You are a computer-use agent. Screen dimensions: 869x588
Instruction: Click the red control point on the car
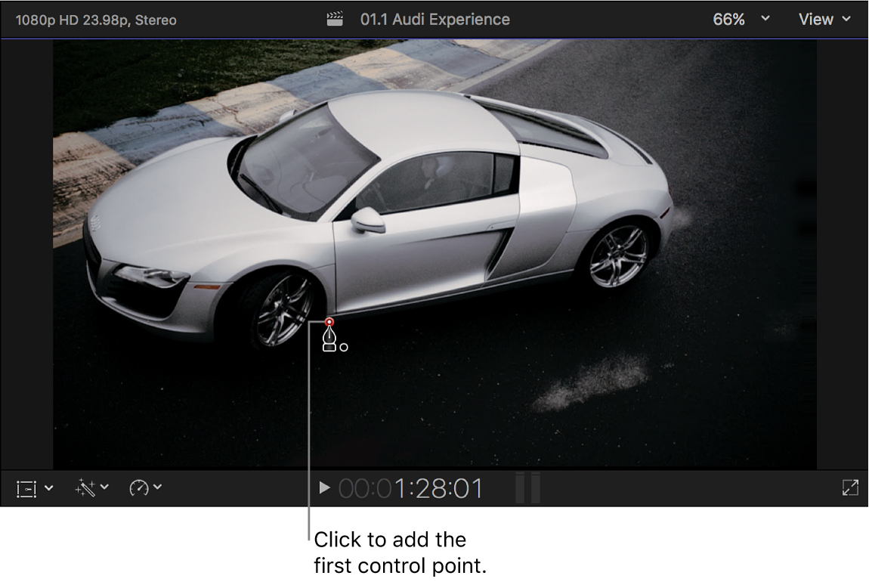(x=330, y=321)
